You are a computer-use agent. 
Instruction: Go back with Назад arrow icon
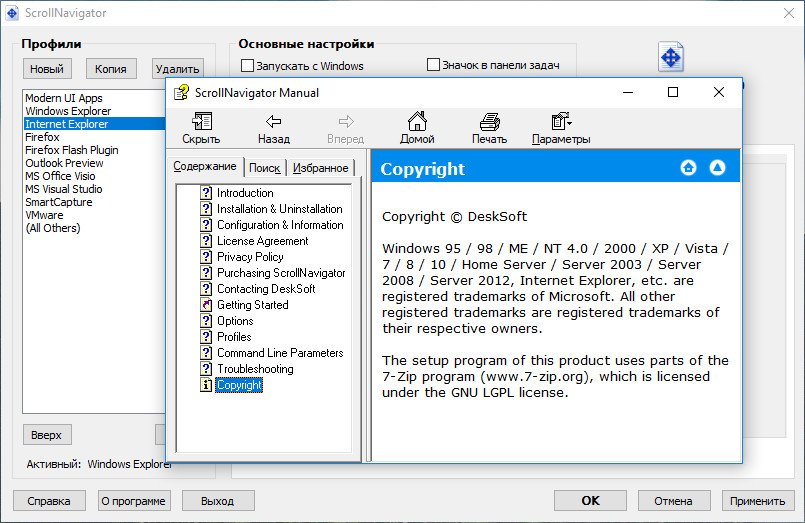click(274, 122)
